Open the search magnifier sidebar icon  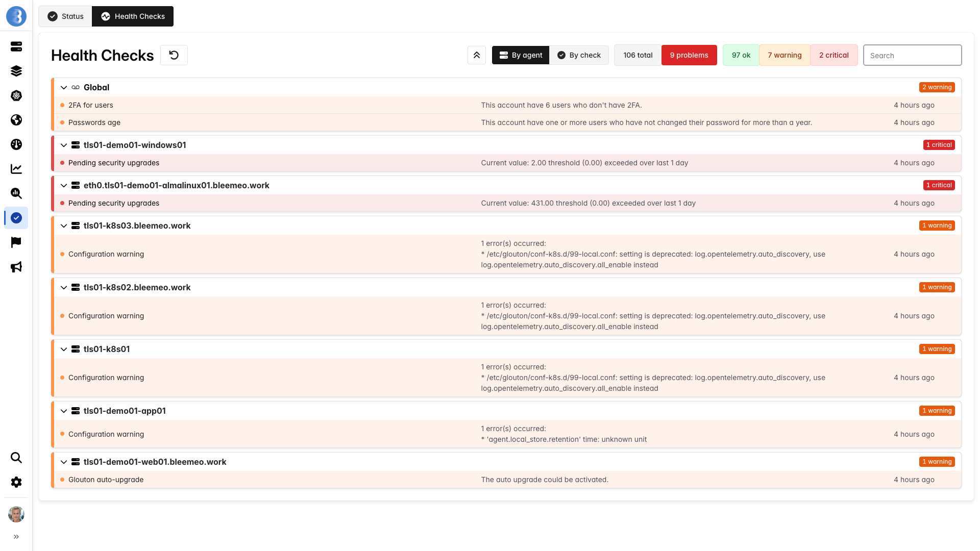click(16, 458)
